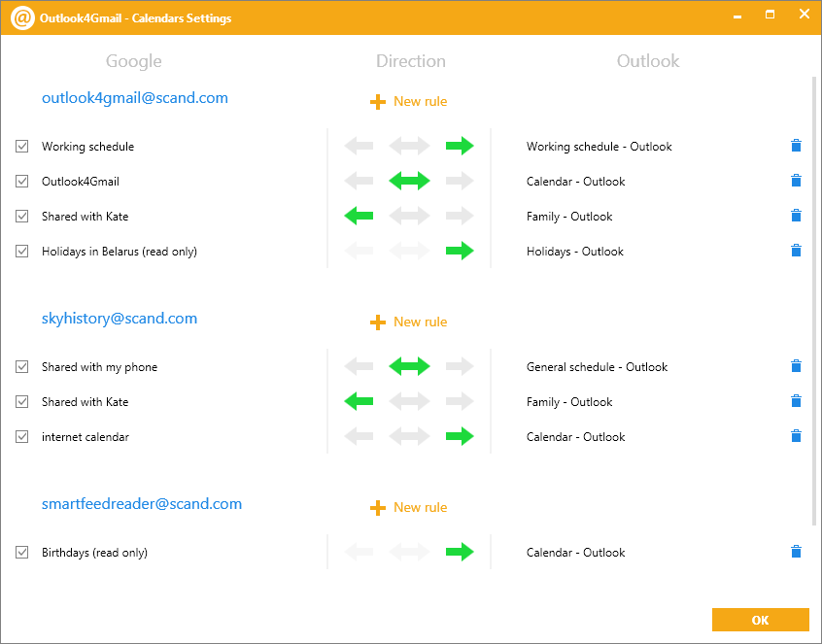Select right arrow on Shared with my phone row

pyautogui.click(x=460, y=366)
